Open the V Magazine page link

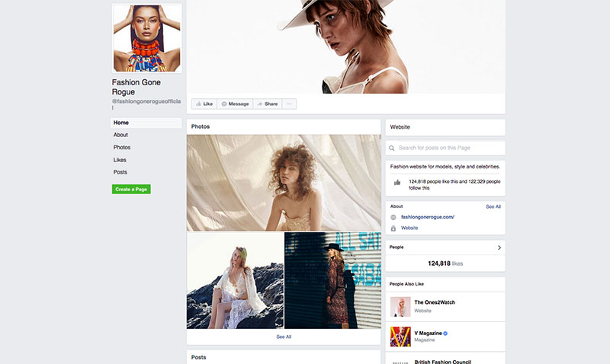pyautogui.click(x=428, y=334)
